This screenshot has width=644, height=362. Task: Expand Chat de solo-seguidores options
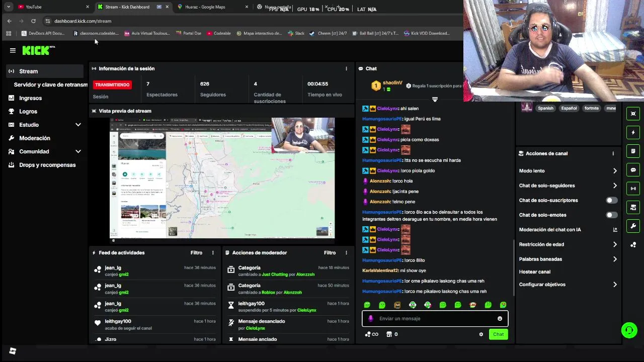(615, 186)
